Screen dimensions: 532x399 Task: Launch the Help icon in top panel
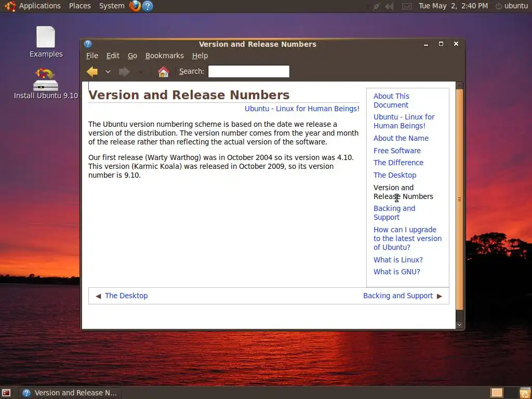pos(148,6)
